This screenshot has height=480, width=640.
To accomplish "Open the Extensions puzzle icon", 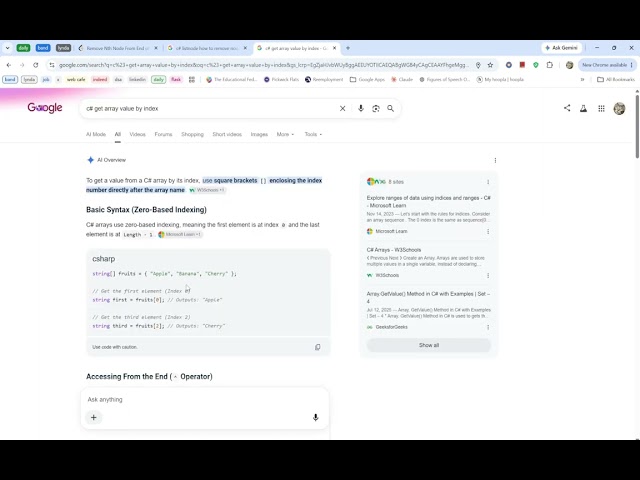I will click(549, 65).
